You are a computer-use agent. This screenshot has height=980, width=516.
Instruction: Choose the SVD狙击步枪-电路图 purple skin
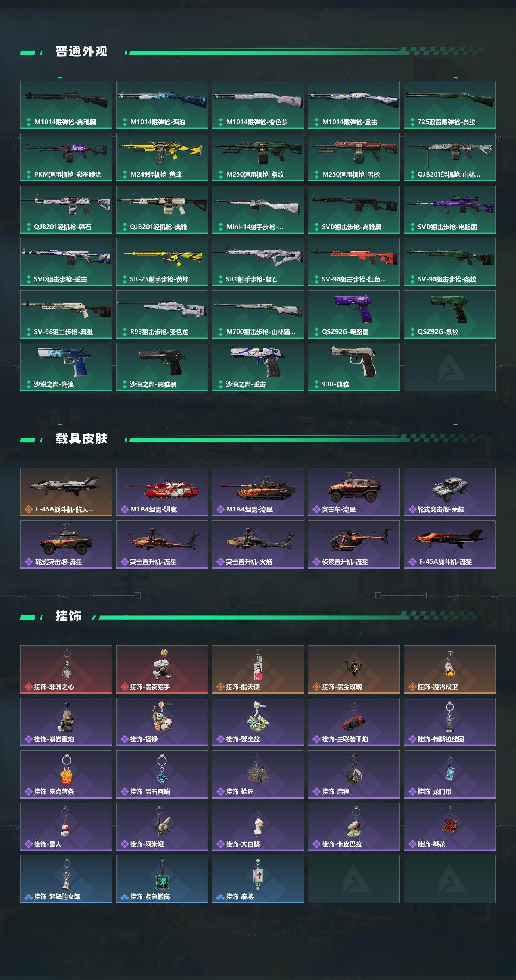(450, 210)
